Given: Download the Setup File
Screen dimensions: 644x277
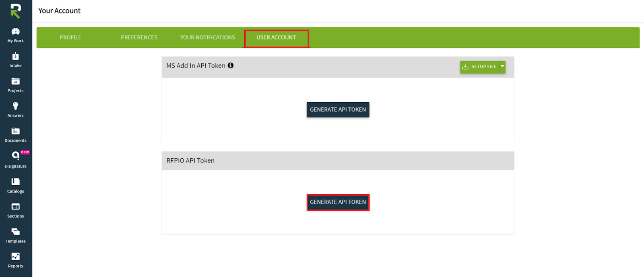Looking at the screenshot, I should [480, 67].
